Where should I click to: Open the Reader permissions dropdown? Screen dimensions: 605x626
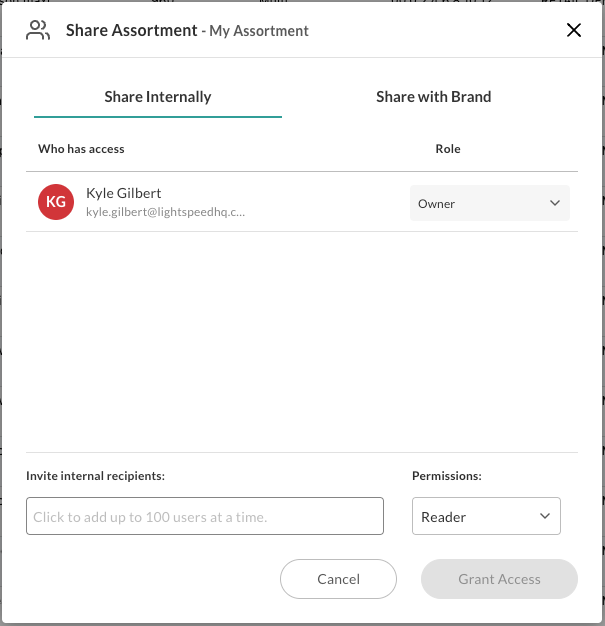click(x=486, y=516)
